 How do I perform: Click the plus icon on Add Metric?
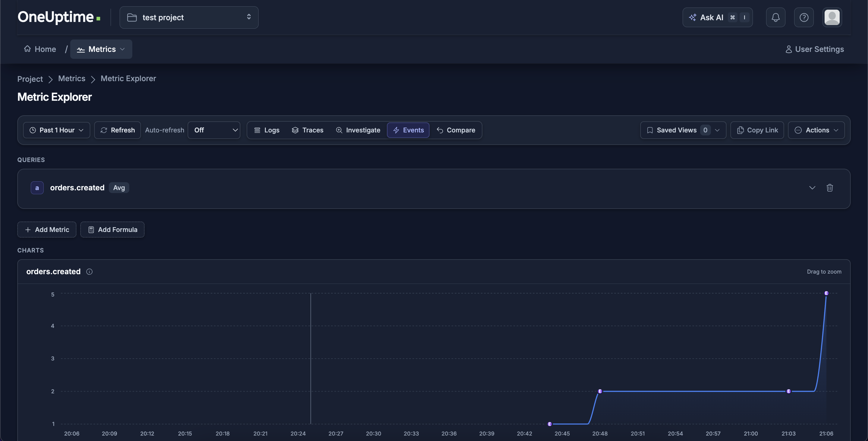pos(28,230)
